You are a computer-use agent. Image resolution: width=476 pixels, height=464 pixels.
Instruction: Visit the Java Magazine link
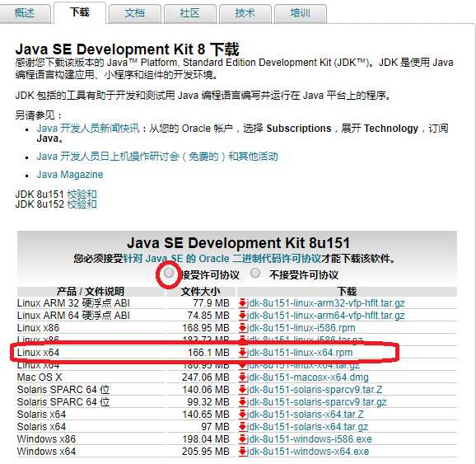point(70,175)
